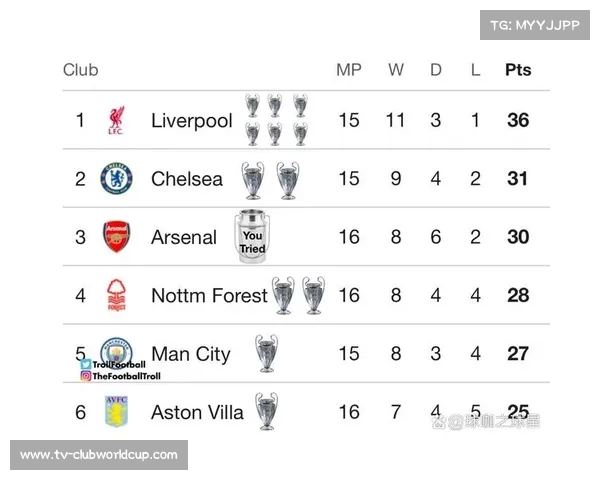Open the Nottm Forest team name
This screenshot has height=480, width=600.
209,295
